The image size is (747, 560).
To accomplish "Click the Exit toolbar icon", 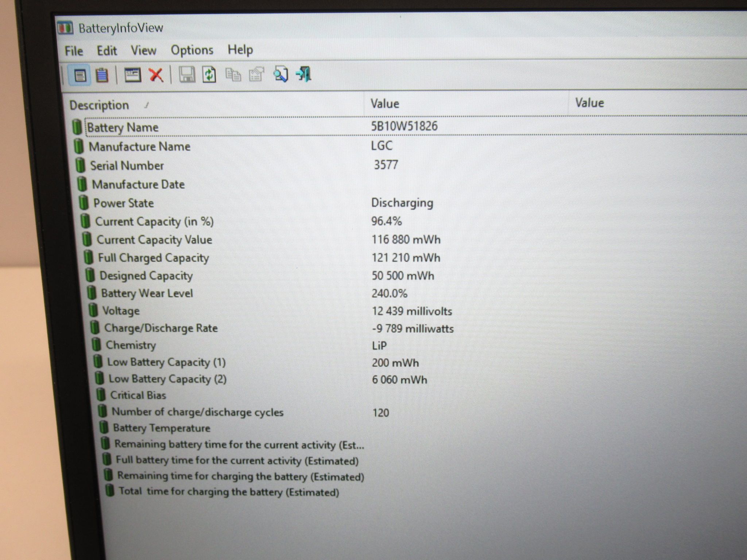I will (304, 74).
